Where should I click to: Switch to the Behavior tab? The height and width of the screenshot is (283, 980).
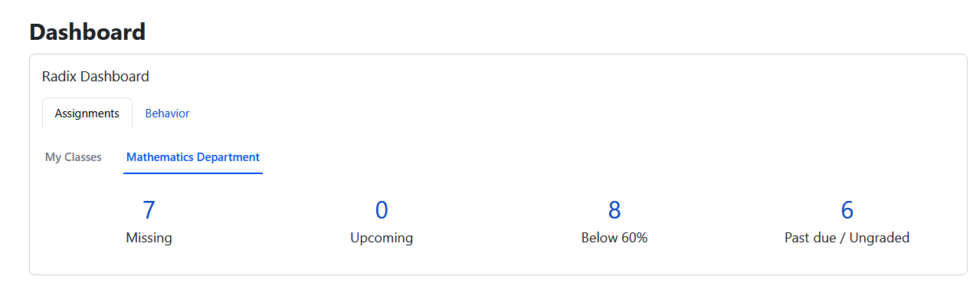pos(167,114)
